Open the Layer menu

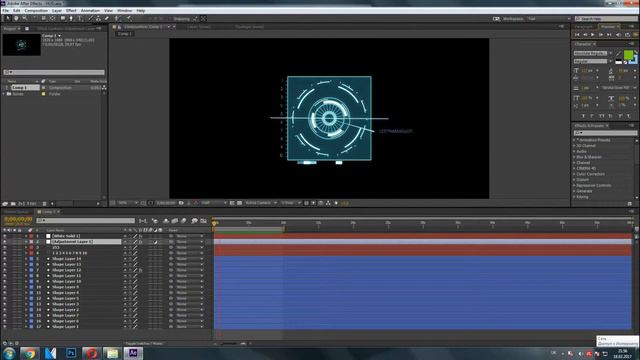point(57,11)
